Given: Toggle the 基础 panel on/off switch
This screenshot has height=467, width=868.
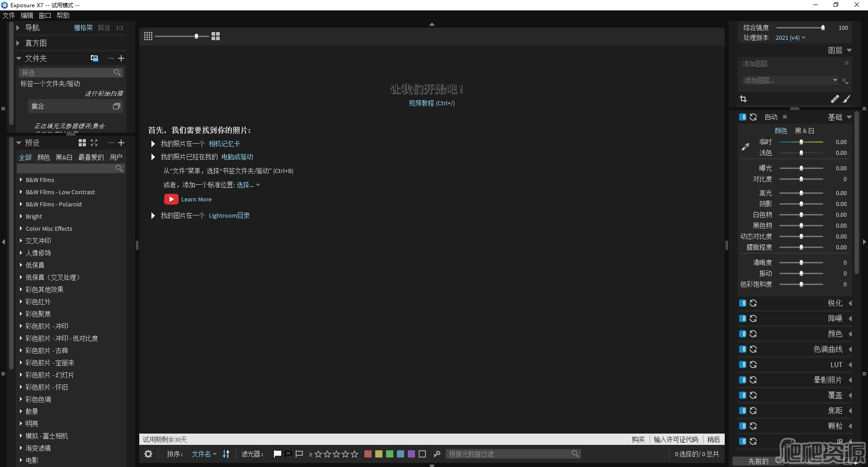Looking at the screenshot, I should coord(743,117).
